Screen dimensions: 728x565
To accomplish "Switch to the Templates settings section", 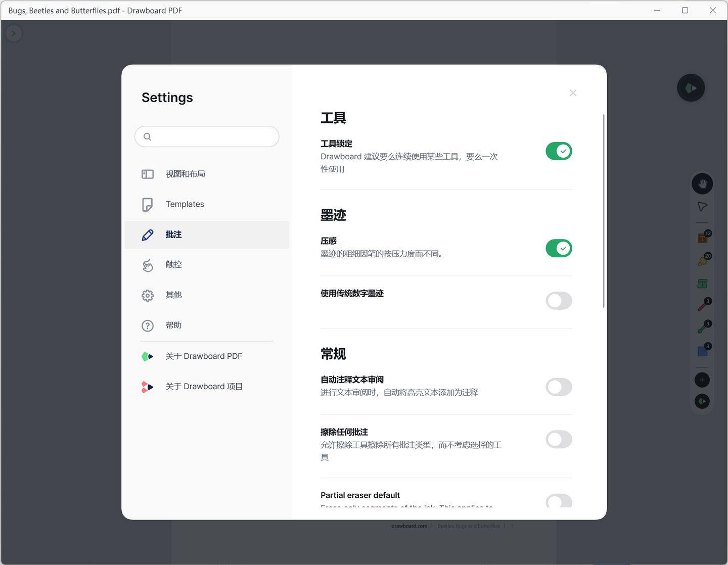I will [x=185, y=204].
